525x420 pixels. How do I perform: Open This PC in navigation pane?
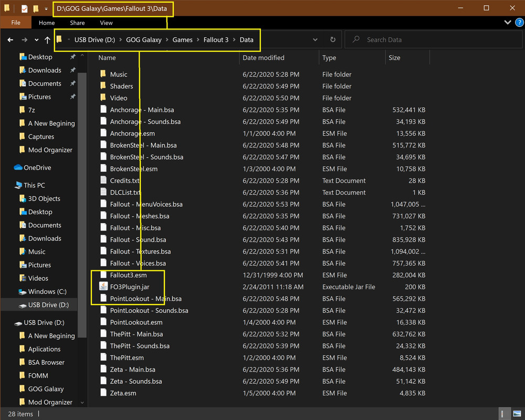(x=34, y=185)
